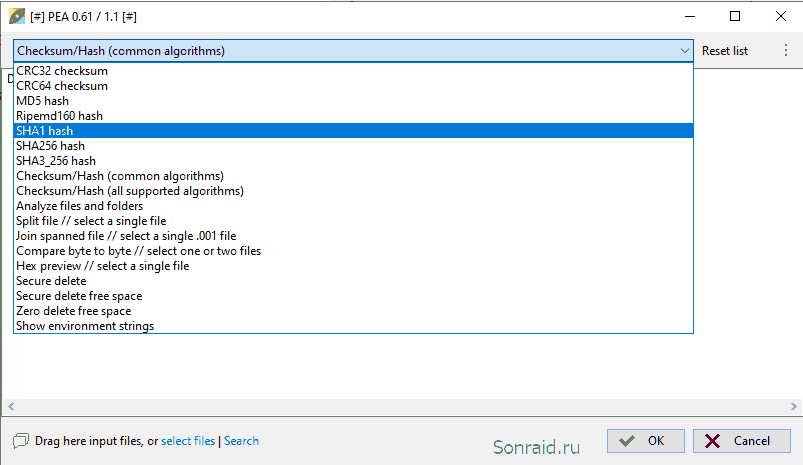Viewport: 803px width, 465px height.
Task: Select Zero delete free space
Action: (353, 311)
